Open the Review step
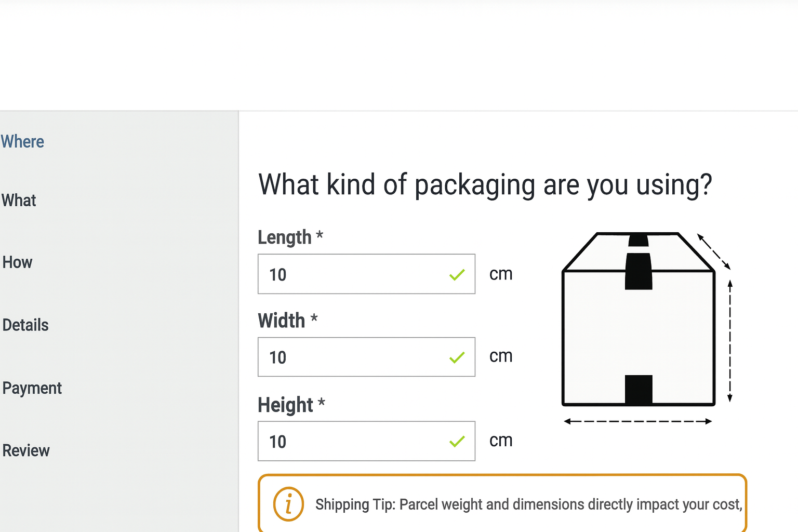 click(26, 450)
